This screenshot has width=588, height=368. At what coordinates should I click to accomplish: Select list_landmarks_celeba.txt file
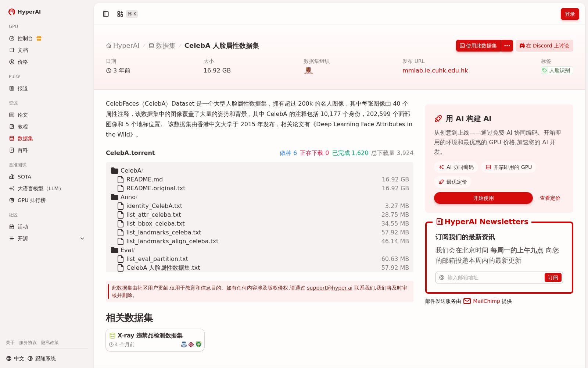tap(259, 232)
